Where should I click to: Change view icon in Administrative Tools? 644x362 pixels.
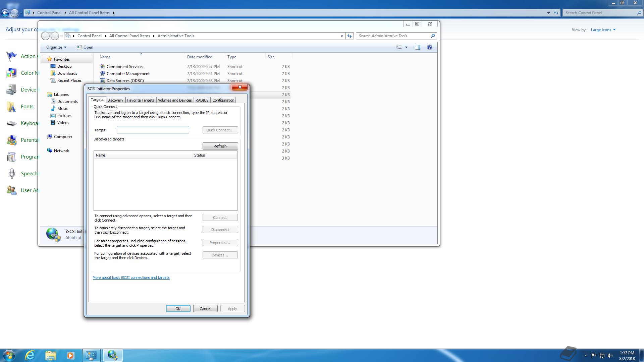[x=399, y=47]
